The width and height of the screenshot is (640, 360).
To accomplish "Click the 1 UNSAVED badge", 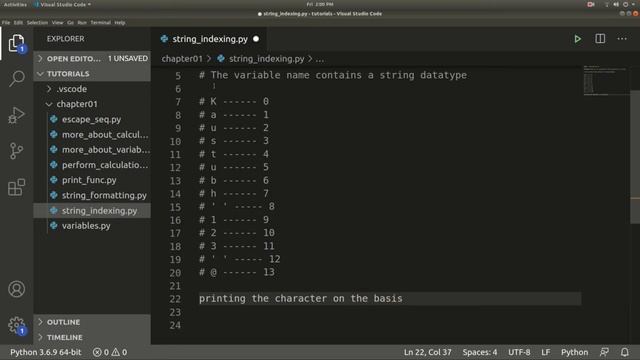I will [128, 58].
